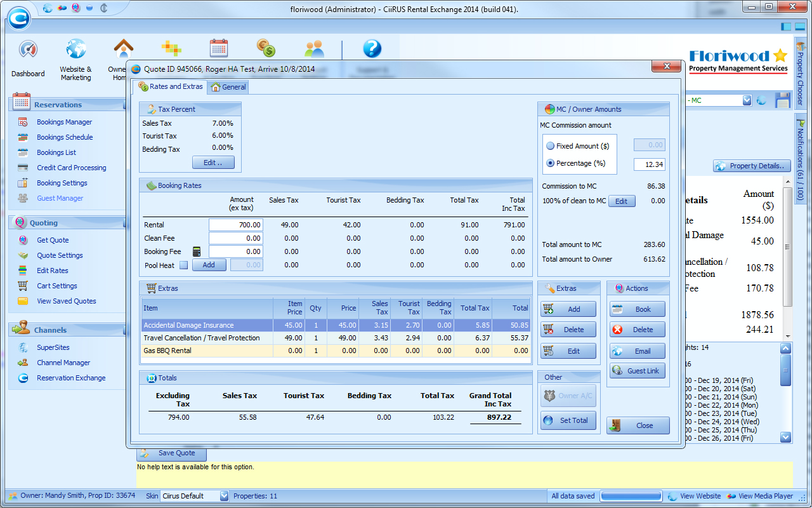This screenshot has height=508, width=812.
Task: Click the calendar icon in top toolbar
Action: (x=219, y=49)
